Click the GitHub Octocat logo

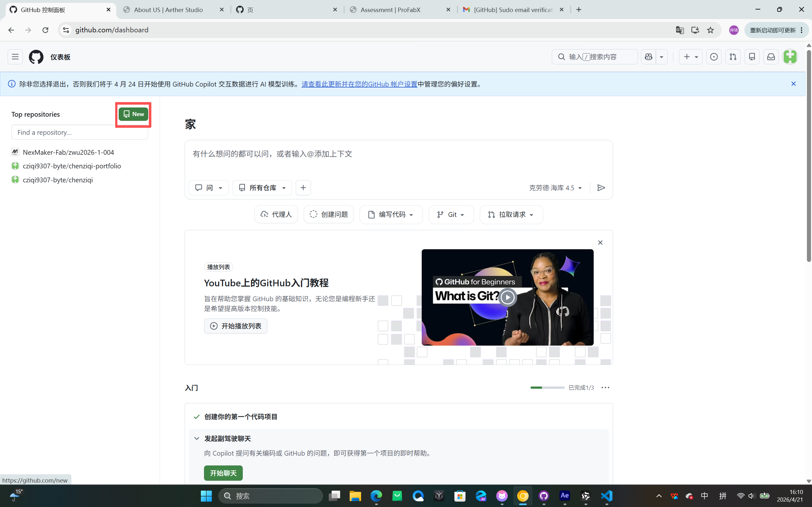[x=36, y=57]
